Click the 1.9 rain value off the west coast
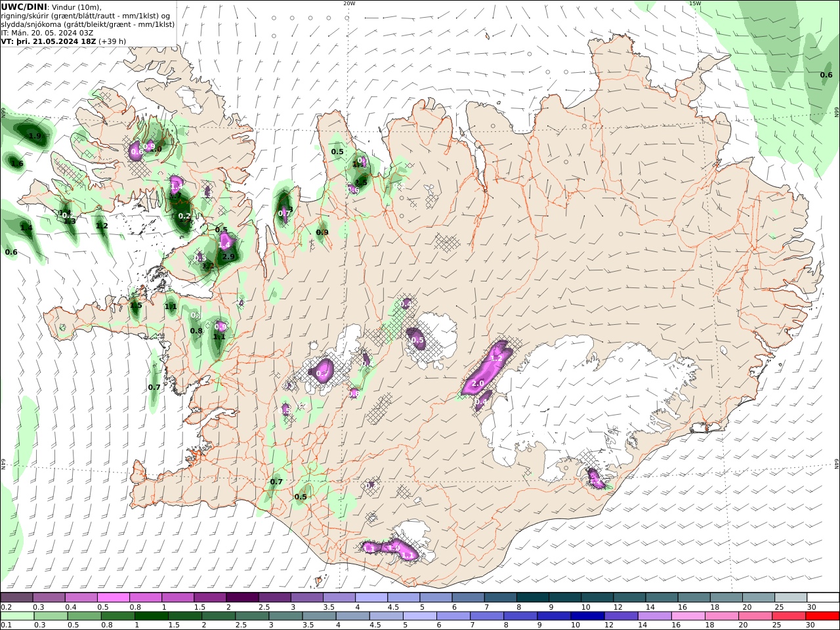 point(34,136)
